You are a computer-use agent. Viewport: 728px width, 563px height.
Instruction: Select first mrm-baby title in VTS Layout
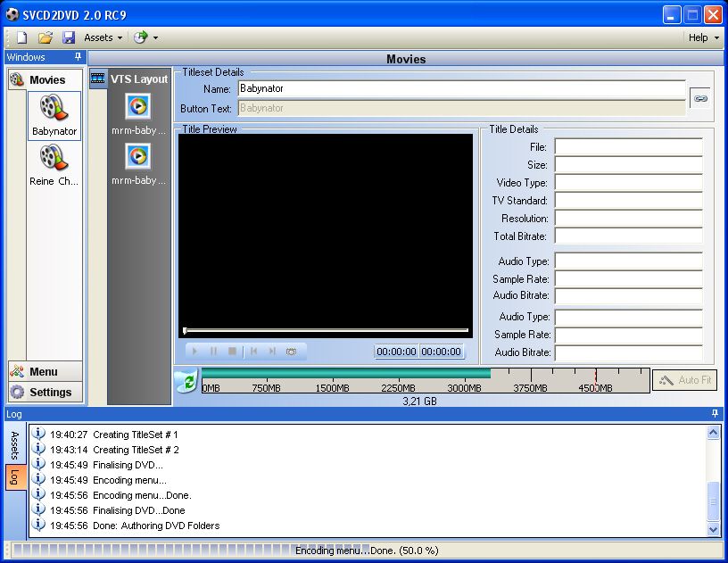pos(138,114)
